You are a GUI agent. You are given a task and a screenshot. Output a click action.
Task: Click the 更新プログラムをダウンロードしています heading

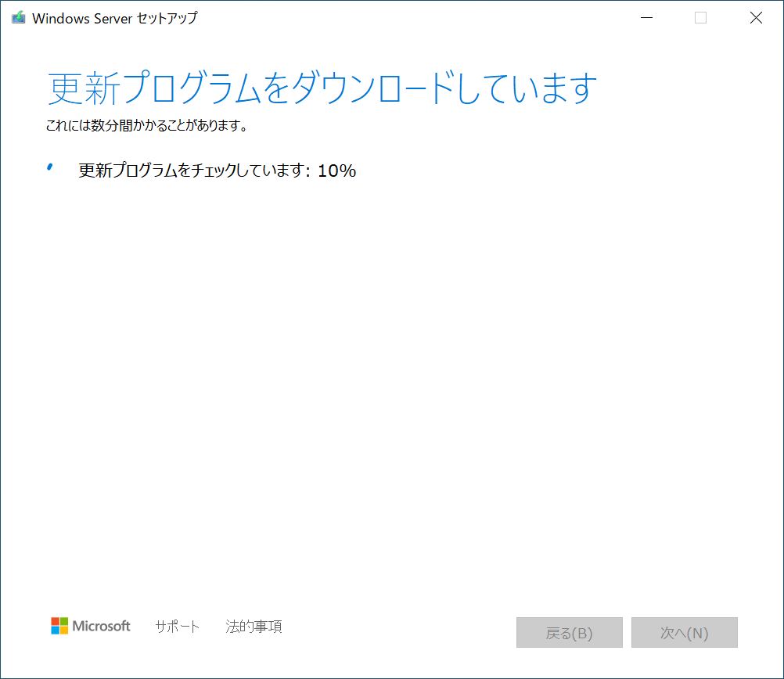[x=322, y=89]
